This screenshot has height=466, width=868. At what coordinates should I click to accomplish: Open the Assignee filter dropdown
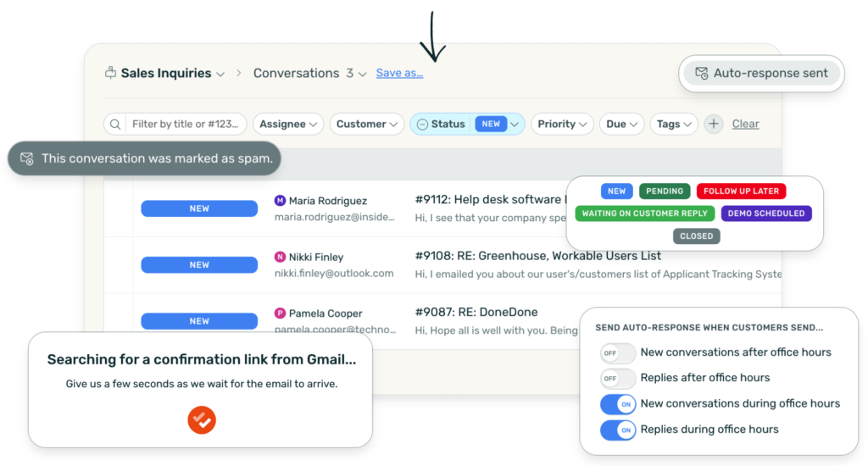pyautogui.click(x=288, y=125)
